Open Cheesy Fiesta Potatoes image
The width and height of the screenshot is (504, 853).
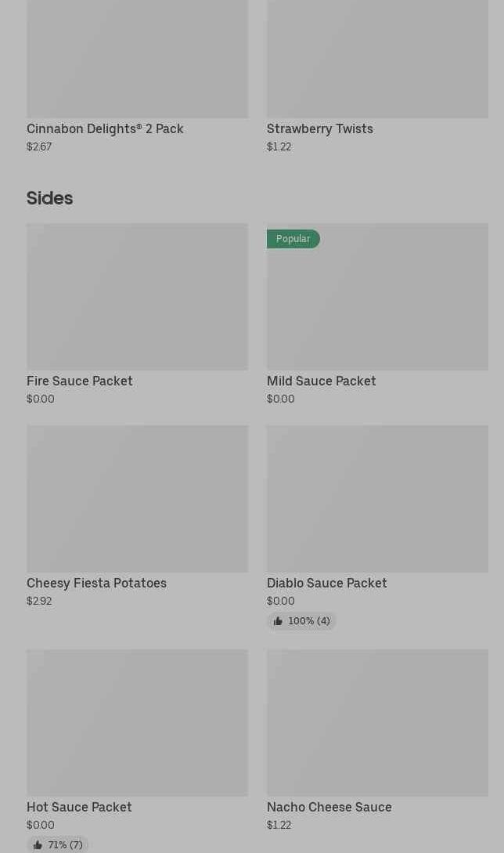pos(137,499)
